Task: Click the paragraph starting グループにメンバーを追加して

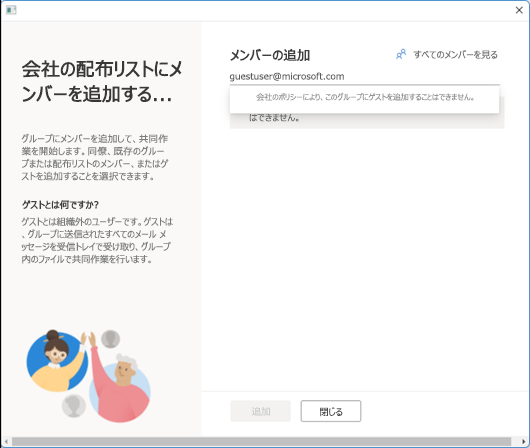Action: click(95, 157)
